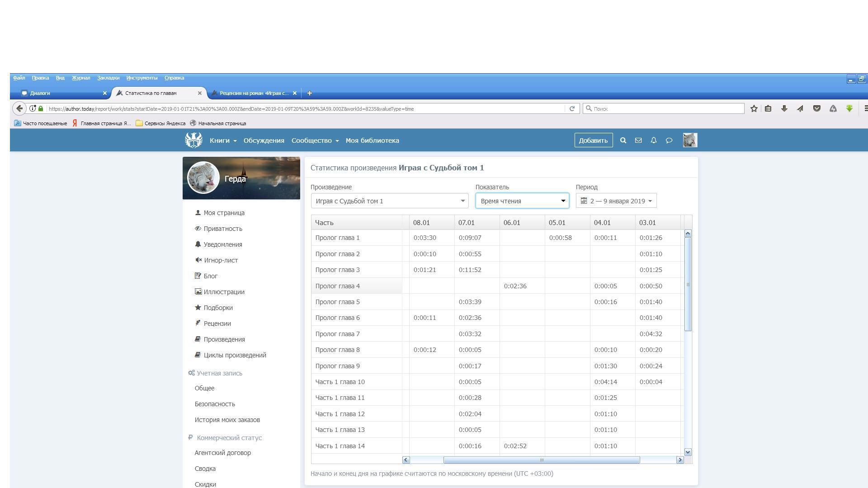Image resolution: width=868 pixels, height=488 pixels.
Task: Open the Период date range picker
Action: click(616, 201)
